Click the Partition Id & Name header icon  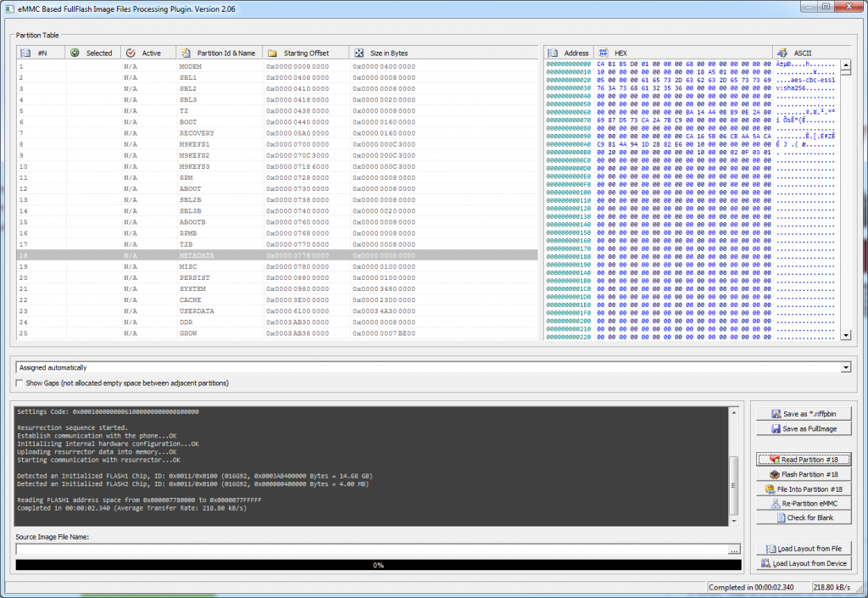click(x=186, y=53)
